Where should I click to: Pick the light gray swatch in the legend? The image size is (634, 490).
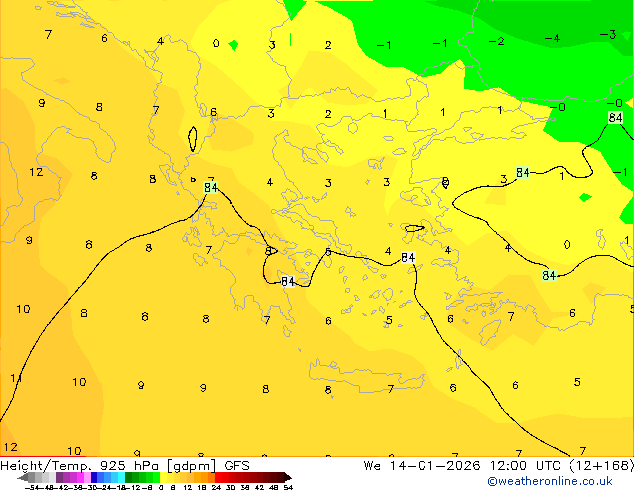click(52, 478)
